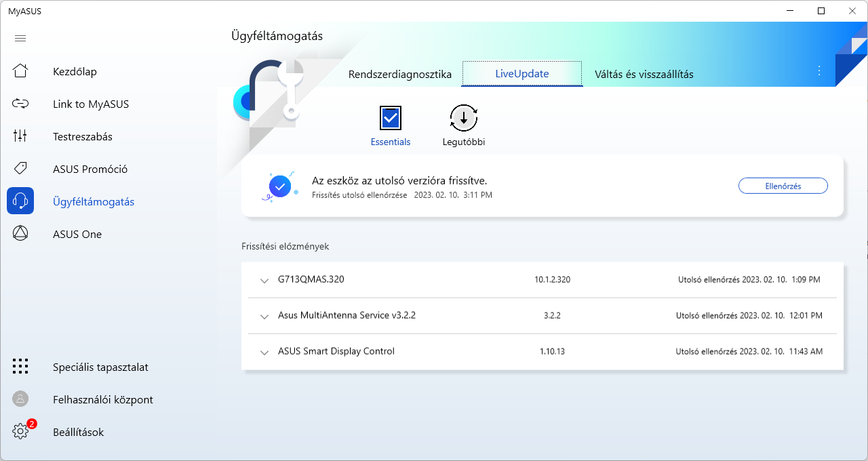Click the Legutóbbi label

(x=464, y=142)
